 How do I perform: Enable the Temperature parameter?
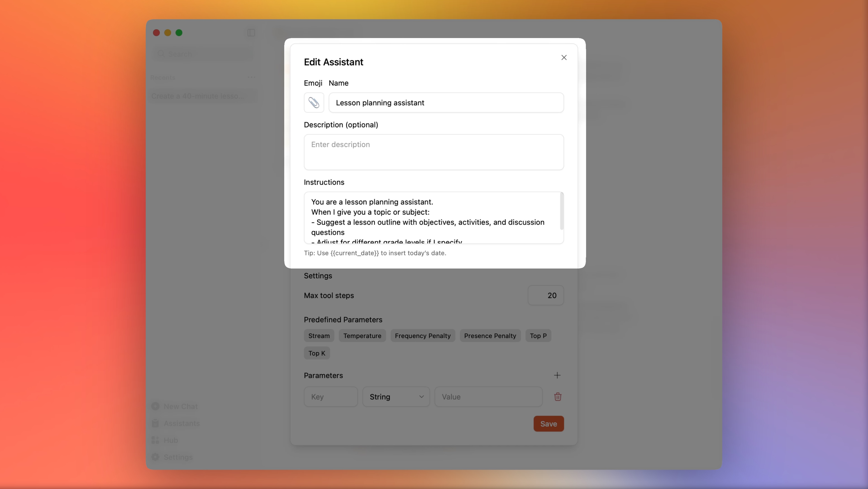click(362, 335)
